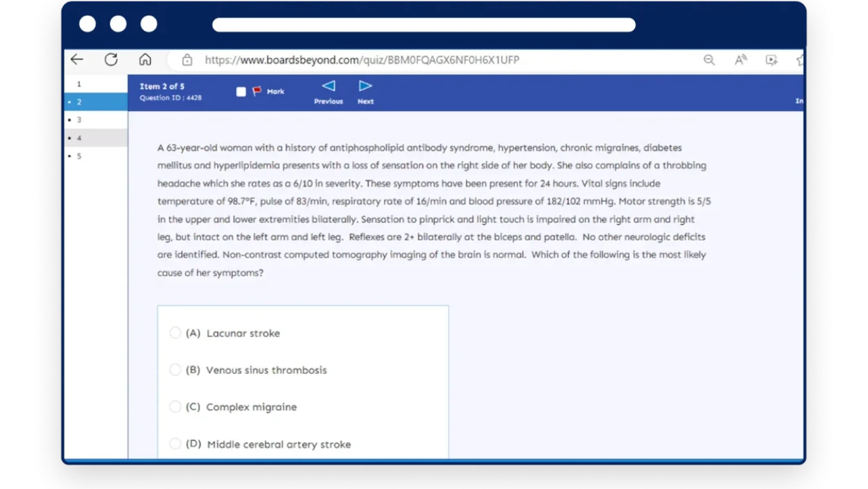
Task: Go to browser home icon
Action: tap(145, 60)
